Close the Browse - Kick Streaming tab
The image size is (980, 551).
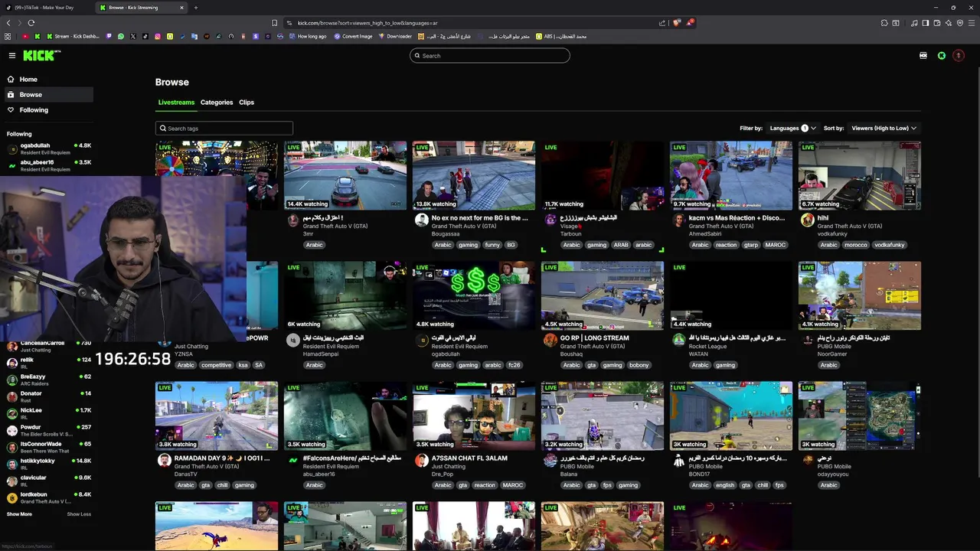coord(181,8)
